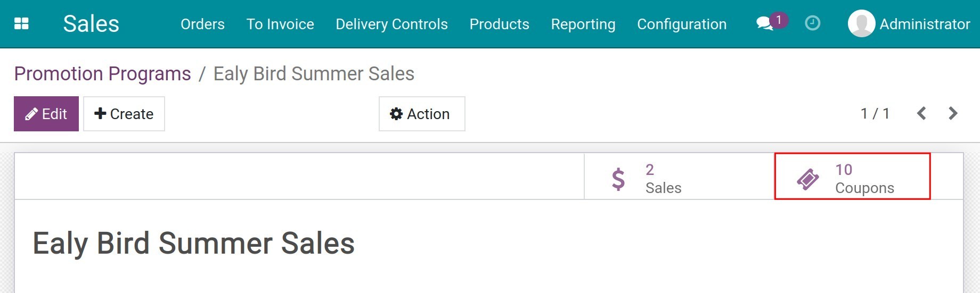Click the Administrator avatar picture

(861, 24)
